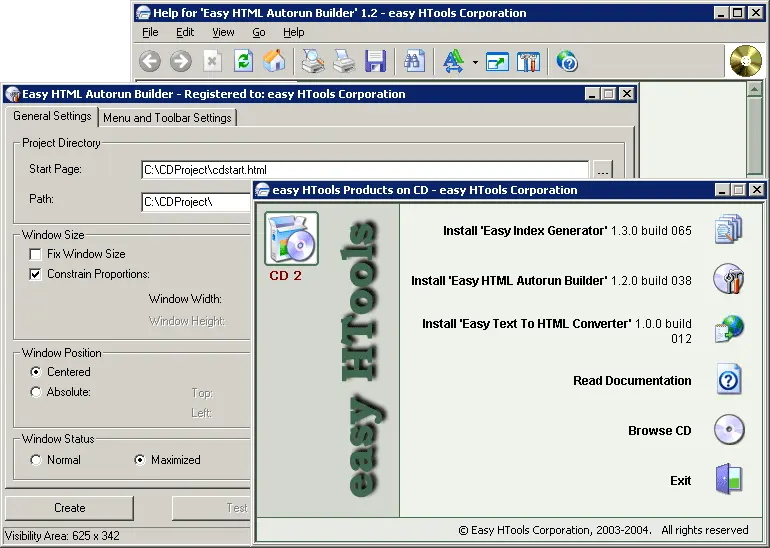
Task: Click the Help window scrollbar up arrow
Action: coord(754,89)
